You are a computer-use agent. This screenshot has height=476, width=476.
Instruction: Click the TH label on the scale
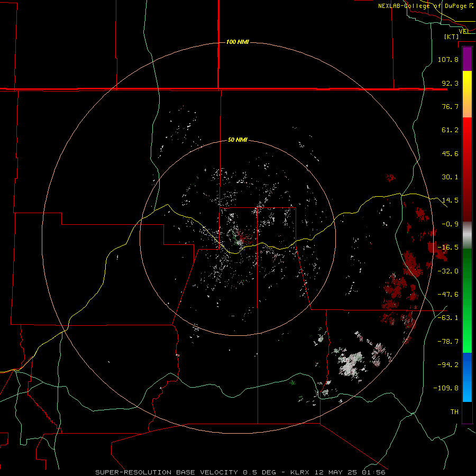point(454,412)
